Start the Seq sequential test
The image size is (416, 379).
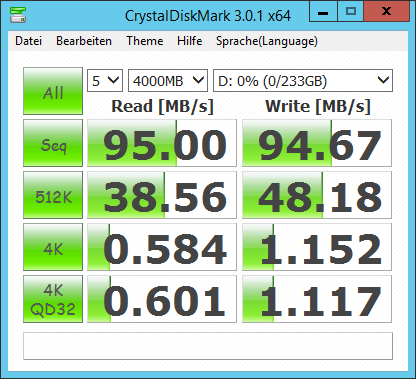[x=53, y=143]
